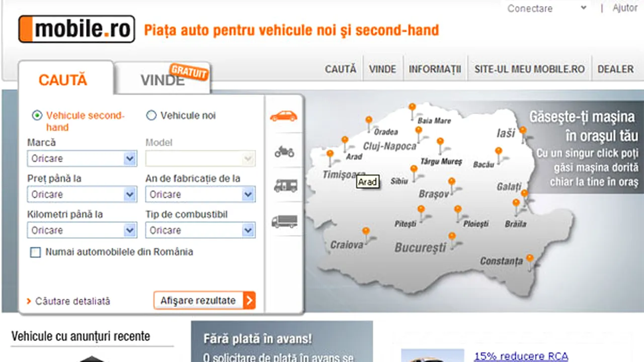Click the Pitești map pin
Viewport: 644px width, 362px height.
coord(421,209)
